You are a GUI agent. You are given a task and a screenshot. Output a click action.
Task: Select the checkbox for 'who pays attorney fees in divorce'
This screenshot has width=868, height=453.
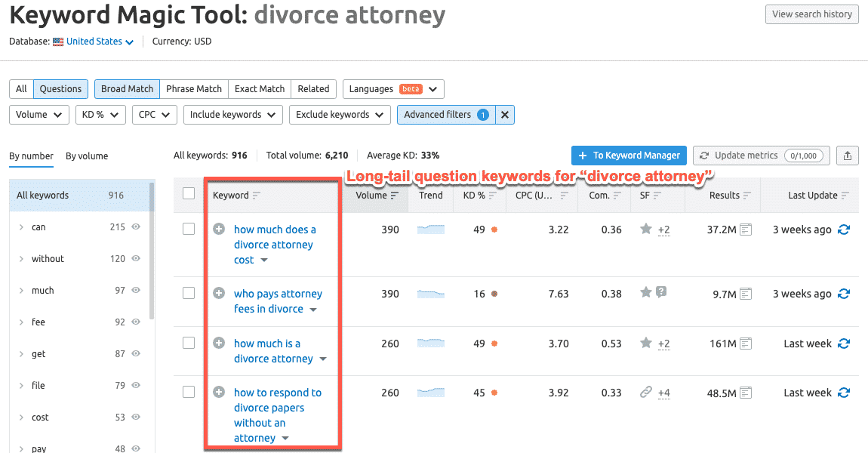[189, 294]
